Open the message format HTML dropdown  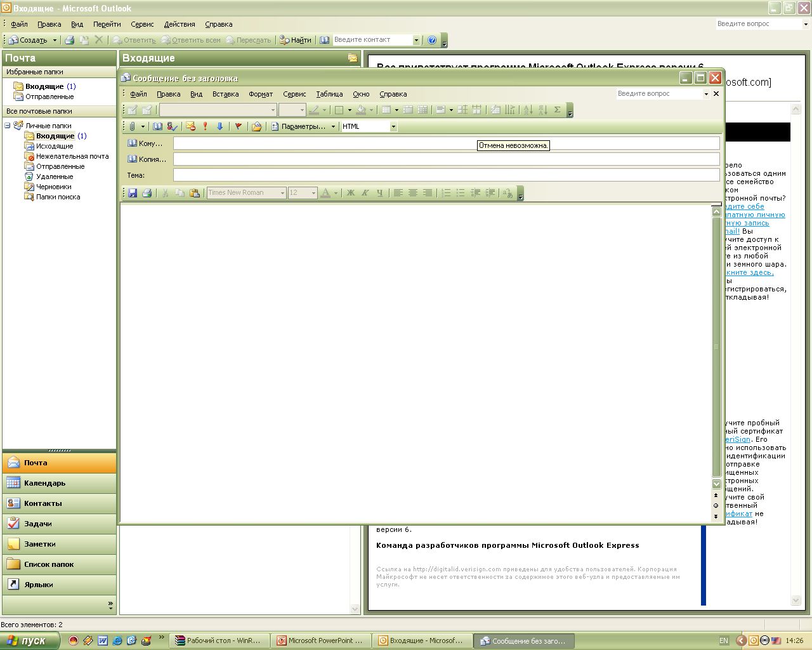[x=393, y=126]
